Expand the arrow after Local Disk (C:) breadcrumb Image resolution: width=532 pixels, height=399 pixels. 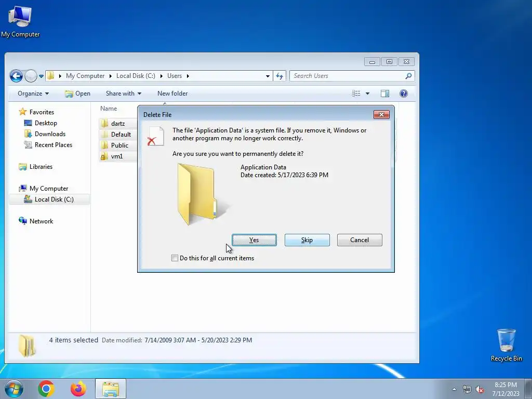point(161,76)
